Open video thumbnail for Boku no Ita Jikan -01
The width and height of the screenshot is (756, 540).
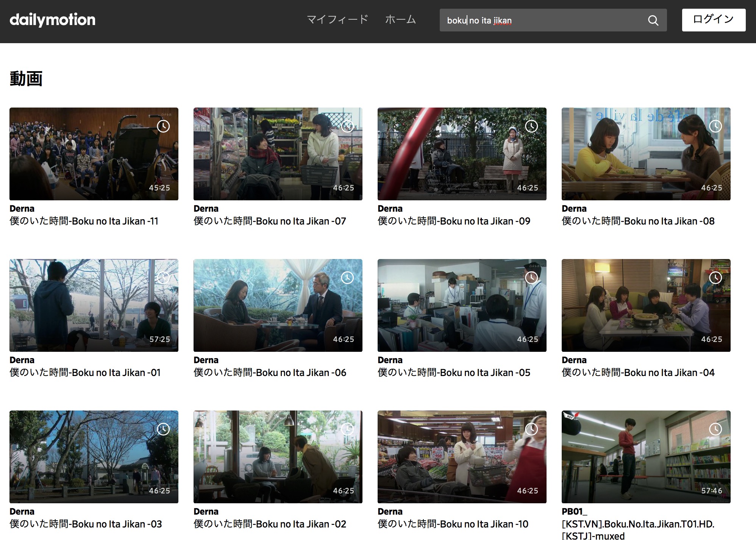tap(94, 305)
